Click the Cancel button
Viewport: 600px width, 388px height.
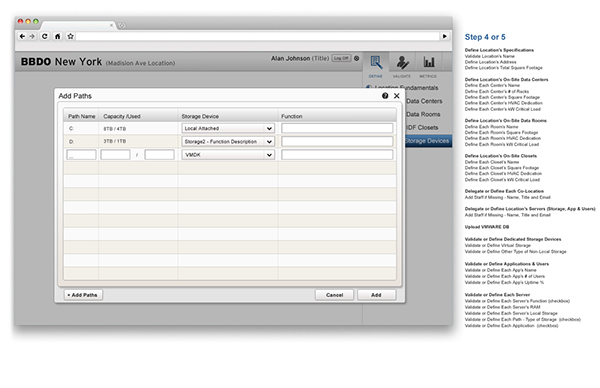[x=334, y=295]
